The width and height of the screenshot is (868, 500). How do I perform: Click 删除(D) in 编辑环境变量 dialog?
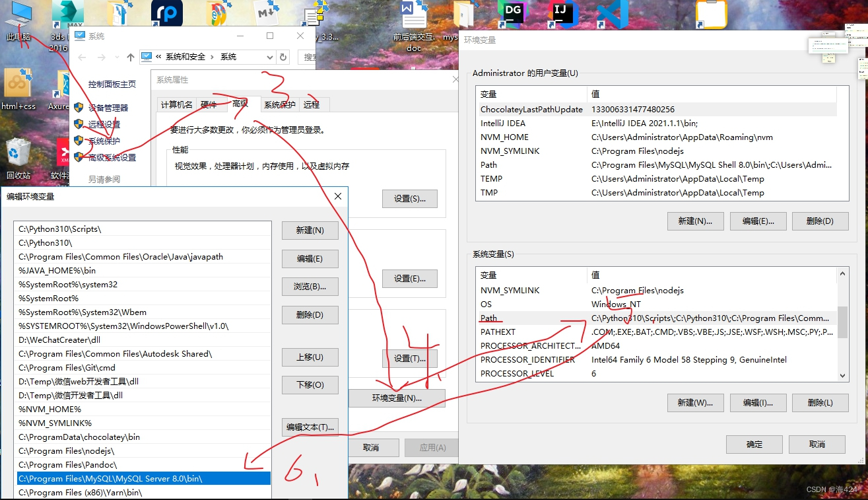(310, 314)
